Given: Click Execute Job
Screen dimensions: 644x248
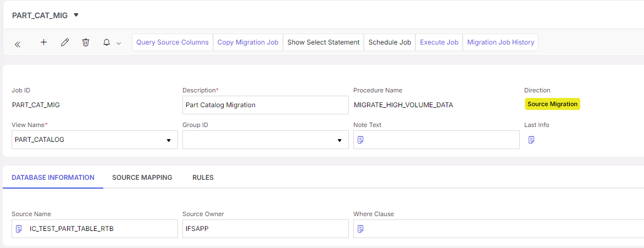Looking at the screenshot, I should click(x=439, y=42).
